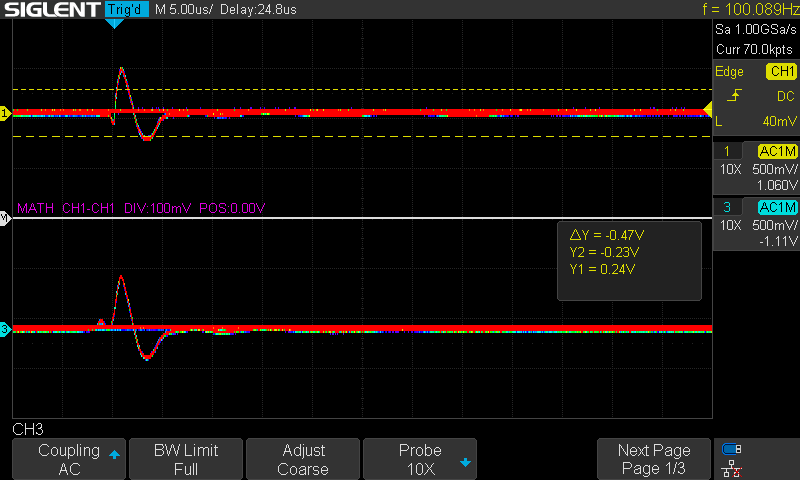Click the MATH DIV:100mV scale text

tap(157, 208)
